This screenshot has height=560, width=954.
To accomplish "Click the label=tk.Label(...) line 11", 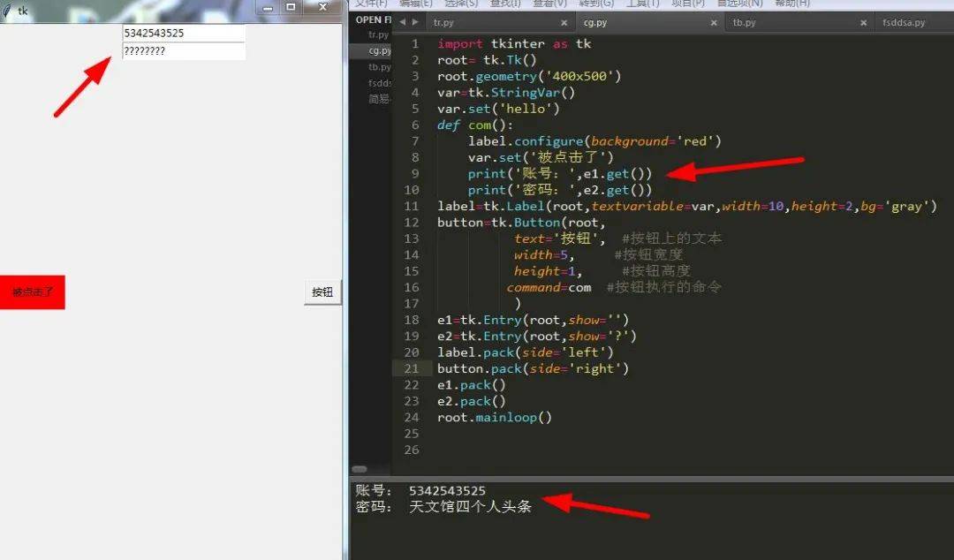I will point(687,207).
